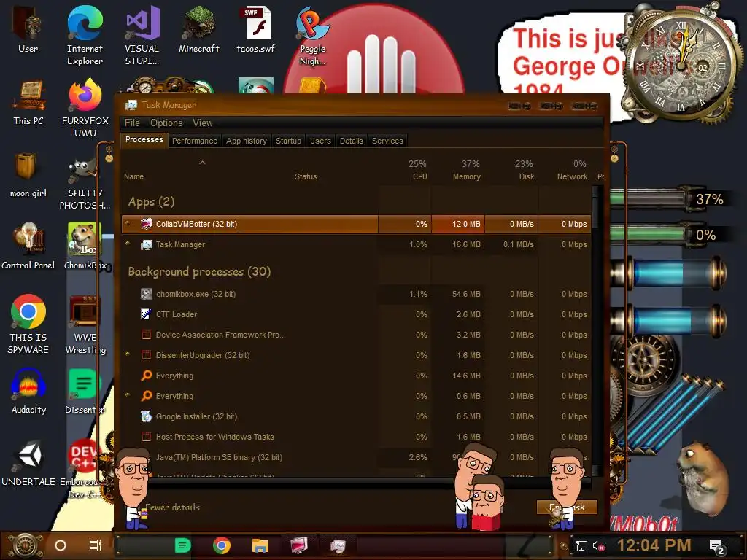Click the Dissenter desktop icon
This screenshot has width=747, height=560.
pos(85,392)
